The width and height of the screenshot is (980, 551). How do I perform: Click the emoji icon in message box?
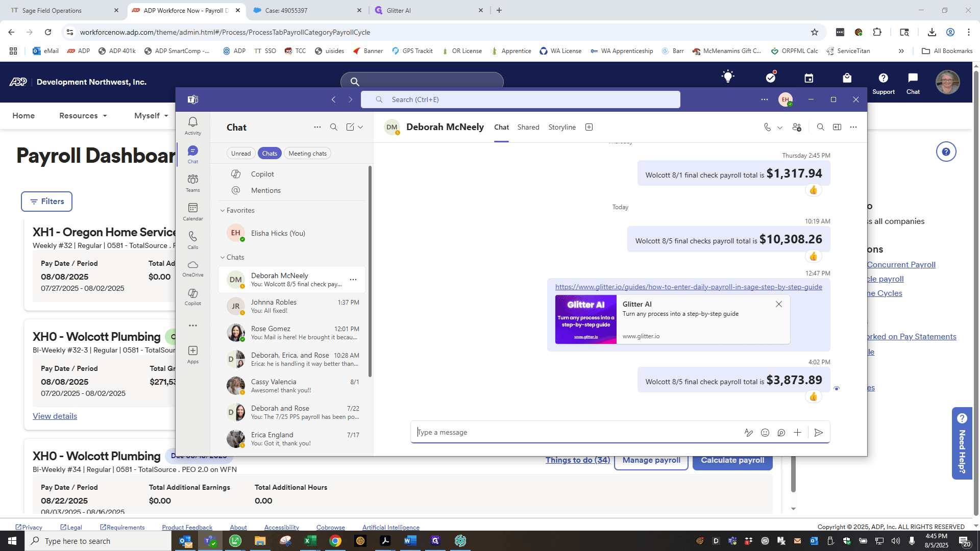[x=765, y=433]
